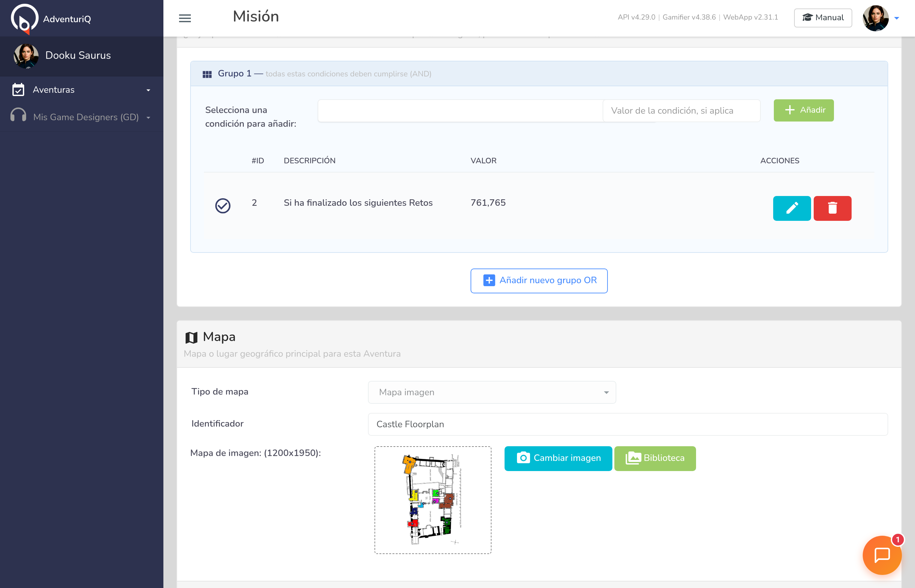Open the user profile avatar menu
This screenshot has width=915, height=588.
(x=875, y=18)
